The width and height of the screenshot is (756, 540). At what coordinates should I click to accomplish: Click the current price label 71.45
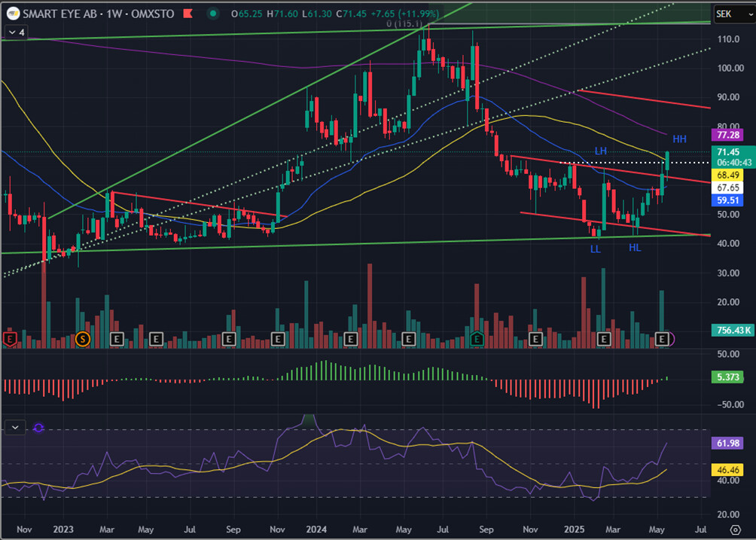tap(730, 152)
